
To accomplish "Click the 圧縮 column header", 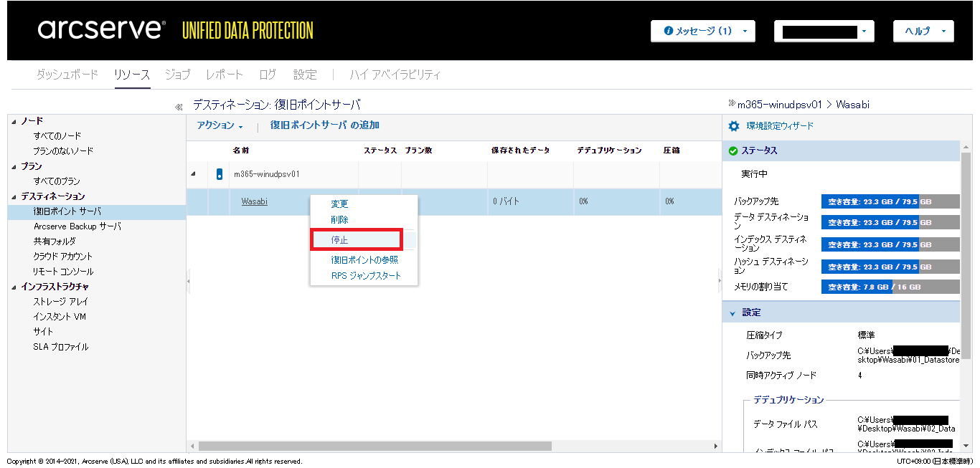I will pyautogui.click(x=672, y=151).
